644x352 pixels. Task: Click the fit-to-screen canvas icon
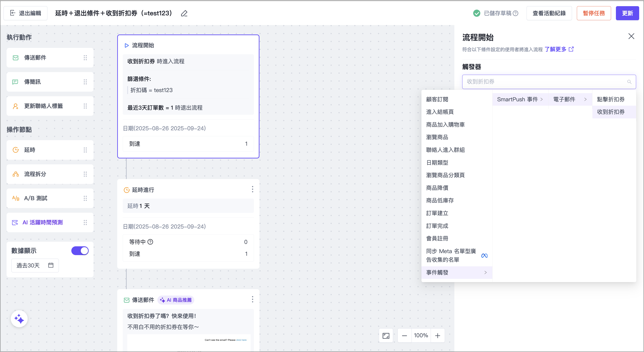pos(386,336)
